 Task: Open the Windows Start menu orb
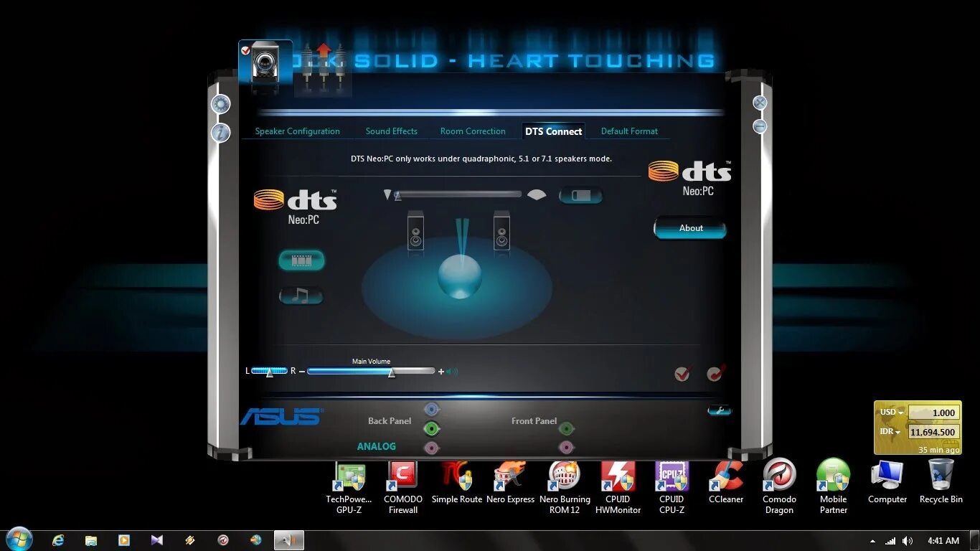pyautogui.click(x=19, y=540)
